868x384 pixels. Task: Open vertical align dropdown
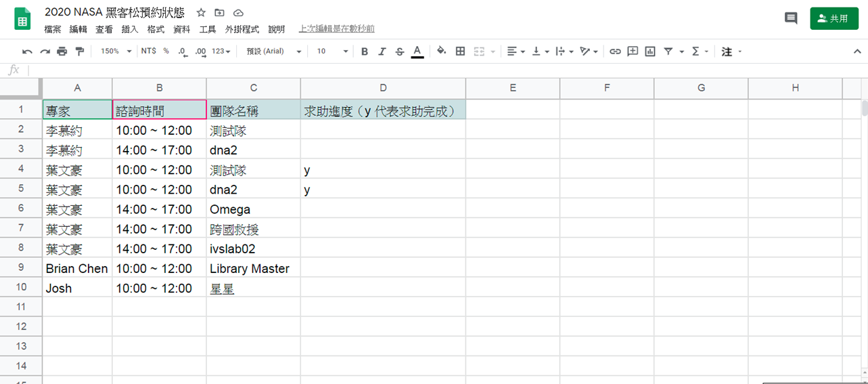(x=540, y=51)
